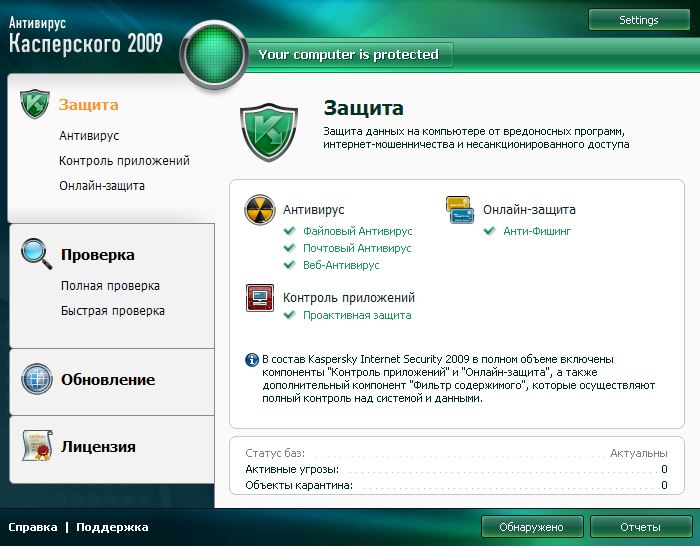Click the radiation Антивирус icon
This screenshot has height=546, width=700.
pos(259,209)
